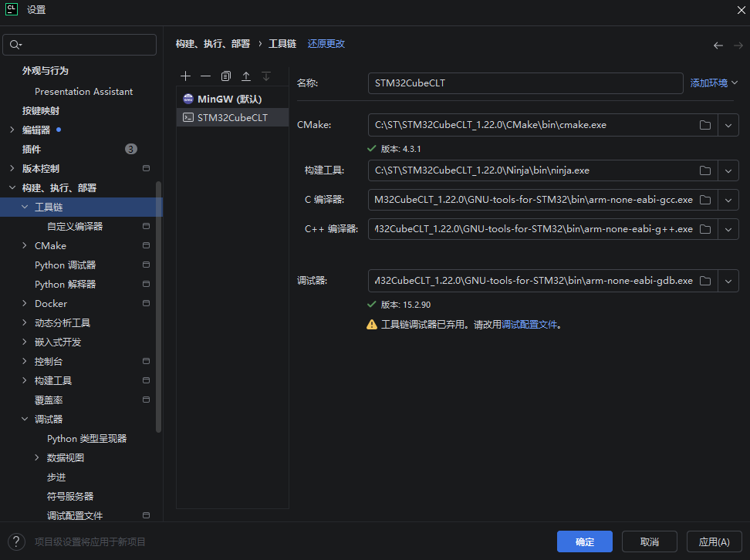Expand the 动态分析工具 node
Viewport: 750px width, 560px height.
click(25, 322)
